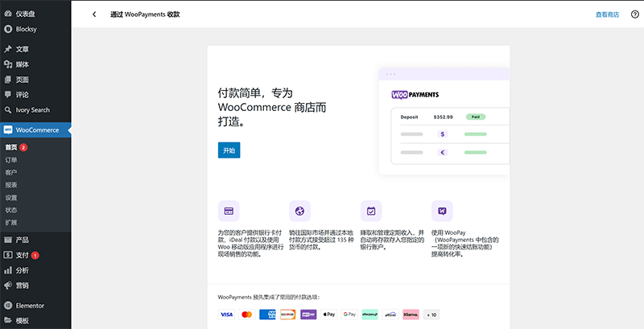644x329 pixels.
Task: Click the red 1 badge beside 支付
Action: point(35,256)
